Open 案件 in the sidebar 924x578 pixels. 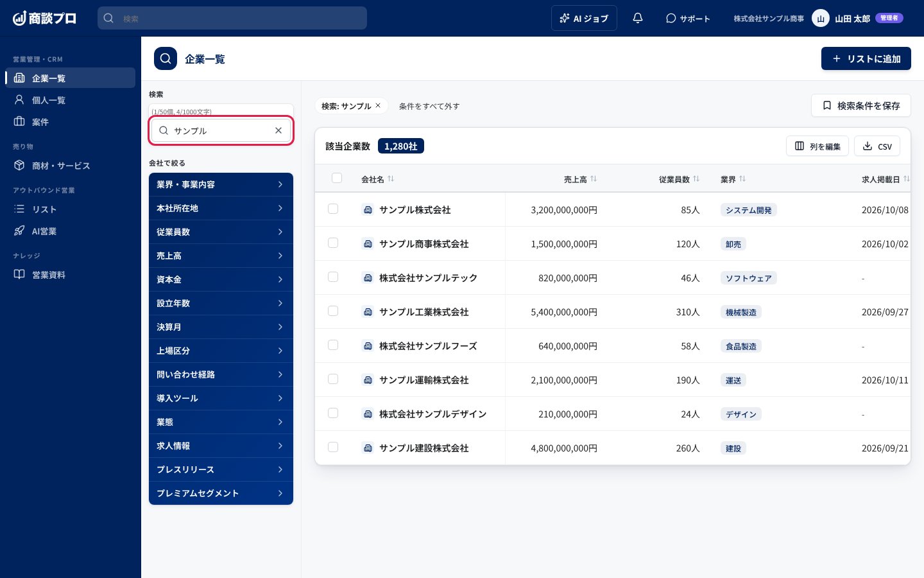[71, 121]
